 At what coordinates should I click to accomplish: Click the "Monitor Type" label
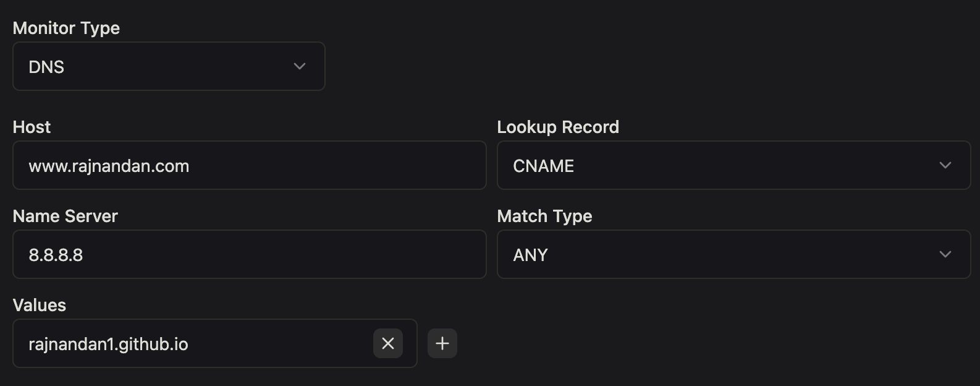tap(66, 28)
